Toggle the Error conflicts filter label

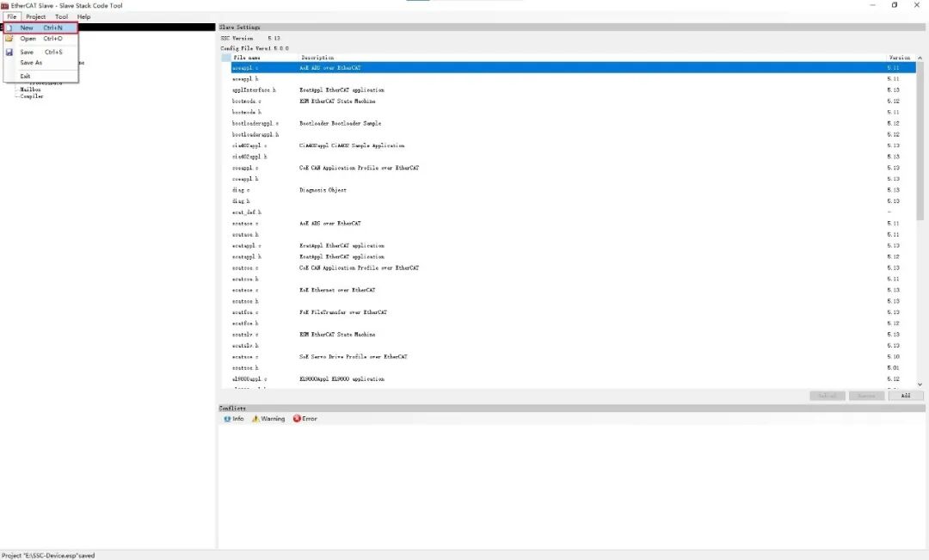(x=310, y=419)
